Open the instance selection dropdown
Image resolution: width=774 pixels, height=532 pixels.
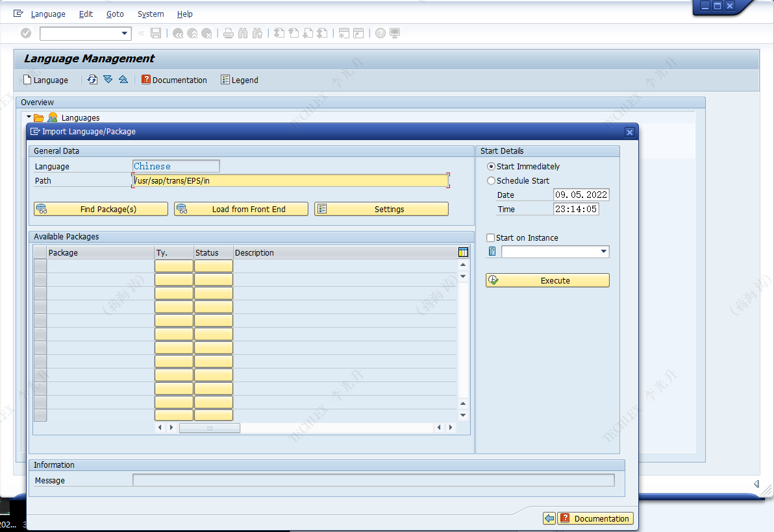(x=604, y=252)
